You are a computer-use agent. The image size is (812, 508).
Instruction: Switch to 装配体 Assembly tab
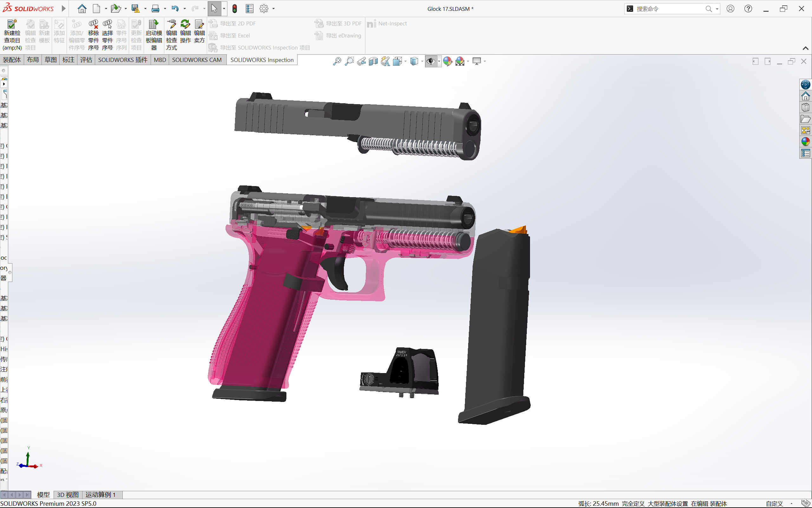[x=12, y=60]
